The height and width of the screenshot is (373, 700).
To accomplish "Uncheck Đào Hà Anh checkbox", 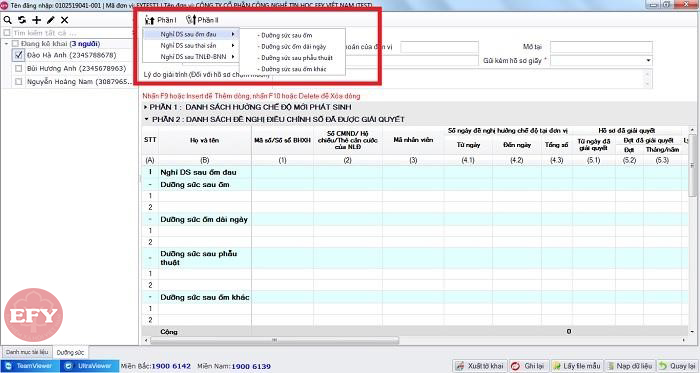I will pos(19,55).
